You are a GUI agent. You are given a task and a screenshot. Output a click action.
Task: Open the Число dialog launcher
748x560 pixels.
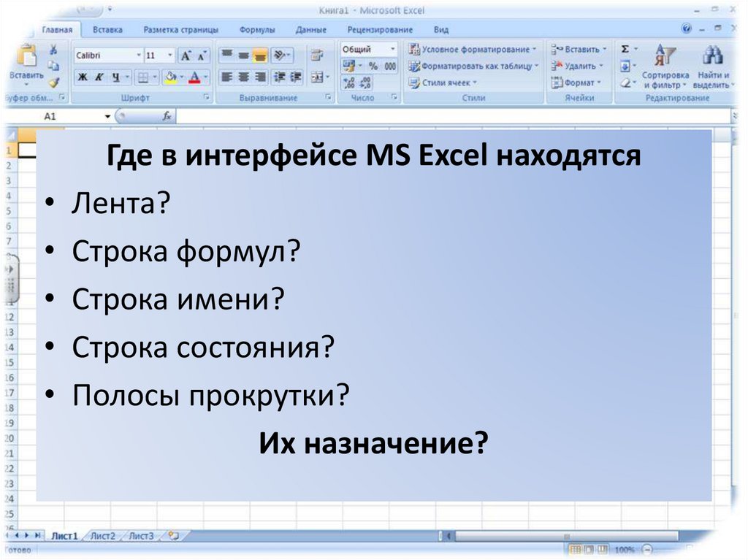(394, 97)
